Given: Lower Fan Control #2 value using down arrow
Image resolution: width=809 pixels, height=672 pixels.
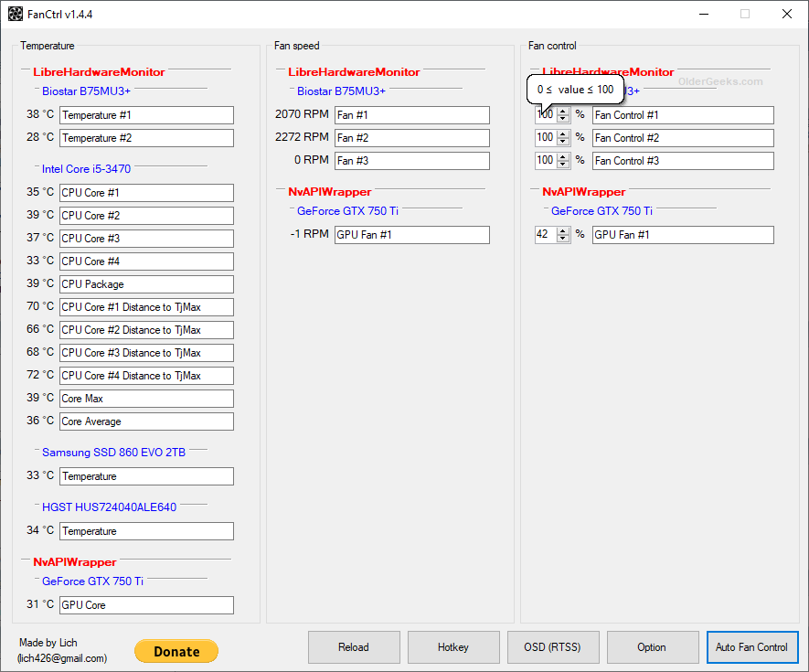Looking at the screenshot, I should (x=563, y=142).
